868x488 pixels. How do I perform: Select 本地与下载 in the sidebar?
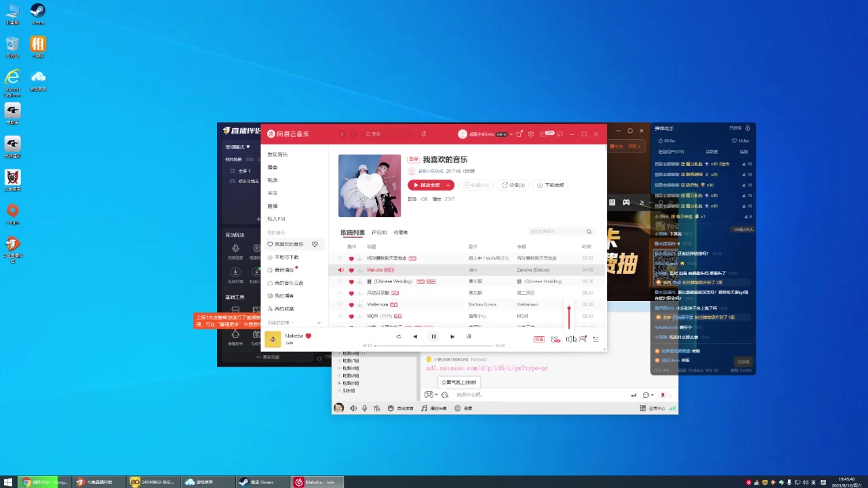[x=283, y=257]
